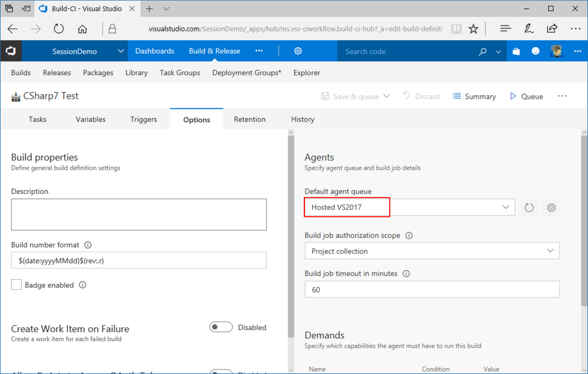This screenshot has width=588, height=374.
Task: Open new browser tab with plus icon
Action: (149, 9)
